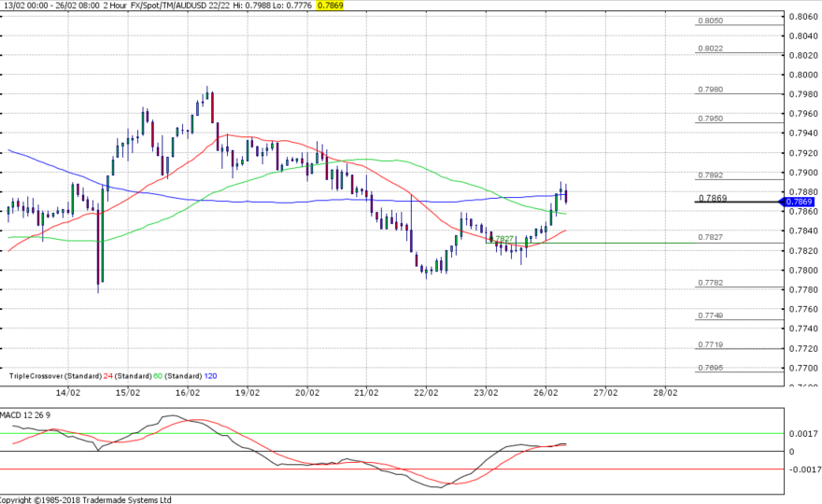Click the 0.8022 price level label
Image resolution: width=822 pixels, height=504 pixels.
coord(711,48)
